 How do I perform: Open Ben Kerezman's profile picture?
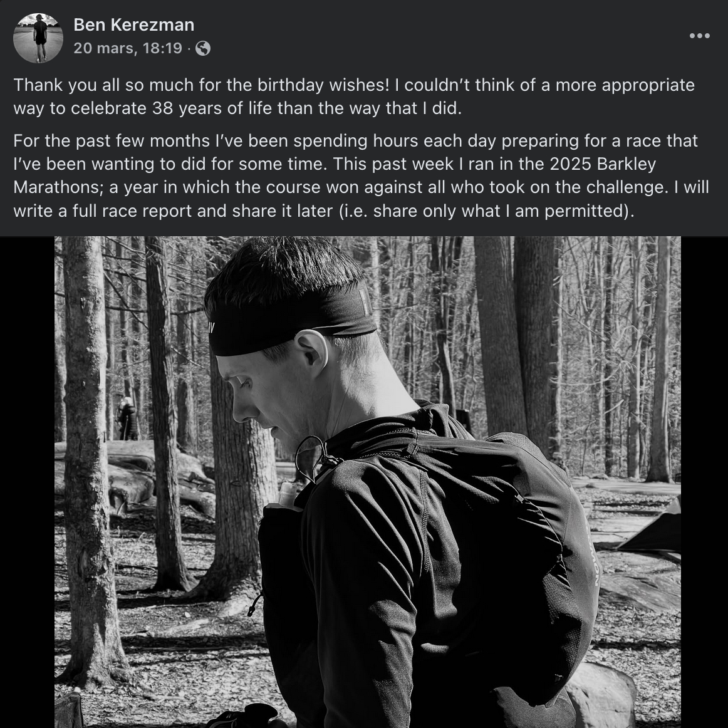pos(38,38)
